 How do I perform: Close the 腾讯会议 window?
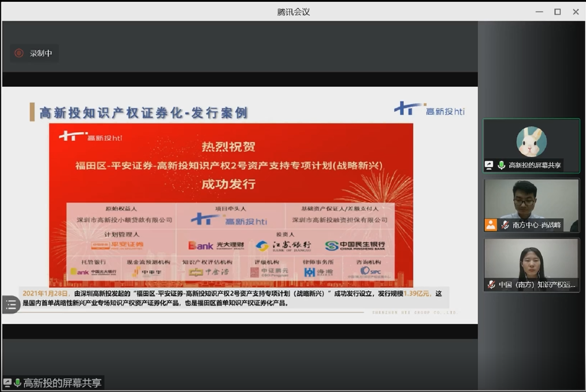576,12
